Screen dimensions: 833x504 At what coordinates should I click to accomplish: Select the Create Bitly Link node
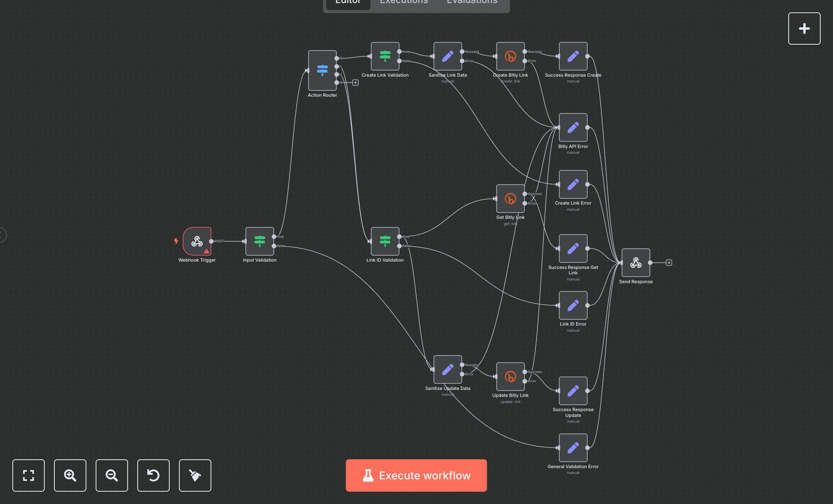[510, 56]
